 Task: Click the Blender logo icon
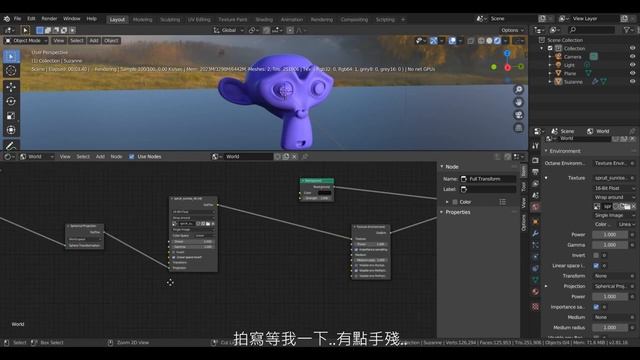click(7, 19)
